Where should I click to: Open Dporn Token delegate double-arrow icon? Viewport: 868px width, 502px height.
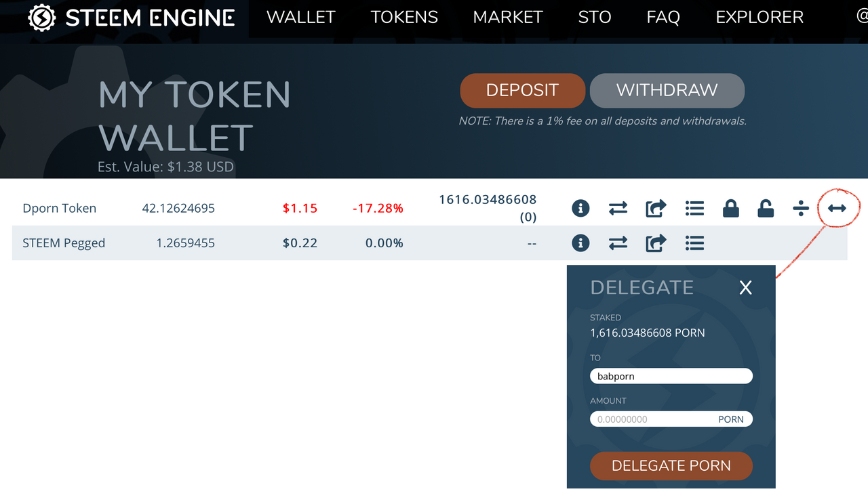837,209
